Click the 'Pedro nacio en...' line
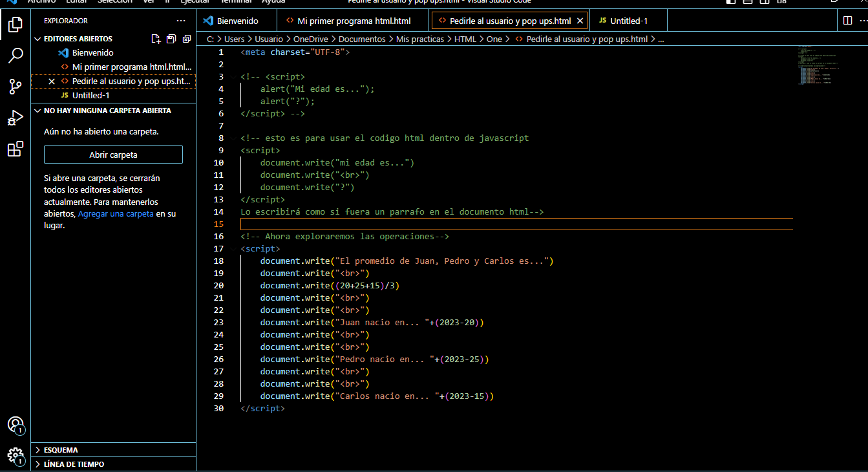The height and width of the screenshot is (472, 868). 375,359
